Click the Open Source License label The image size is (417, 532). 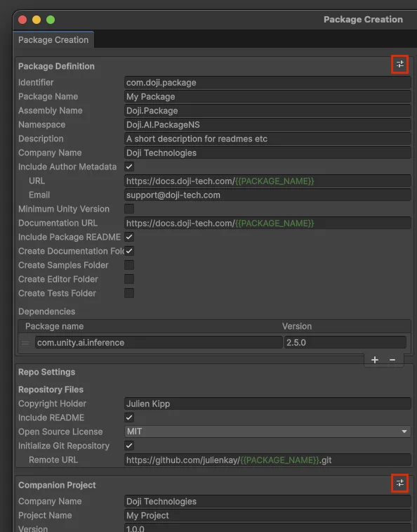[x=60, y=432]
